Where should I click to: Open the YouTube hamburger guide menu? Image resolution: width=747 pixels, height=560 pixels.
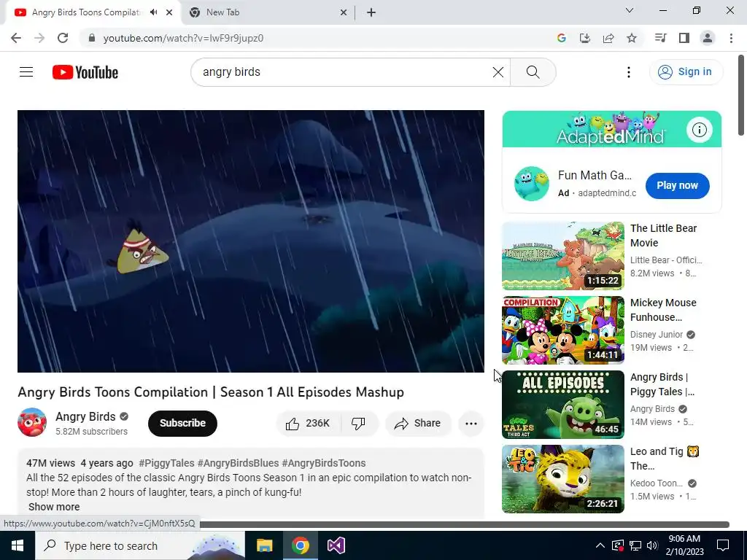[26, 72]
